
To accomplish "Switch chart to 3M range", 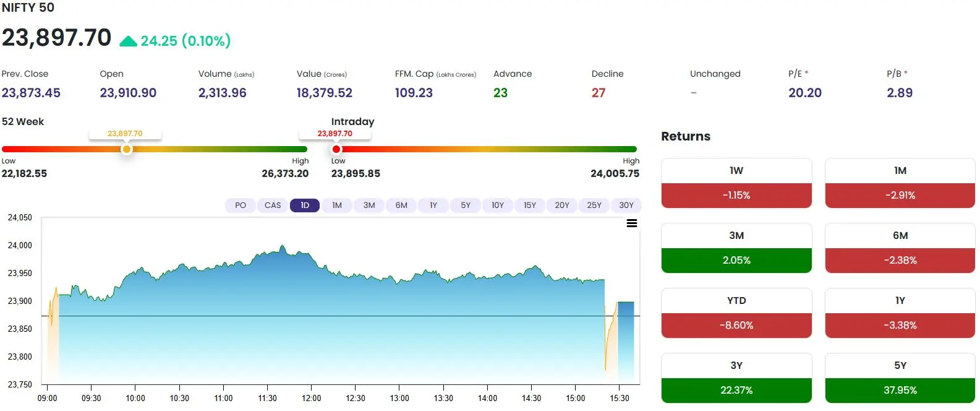I will click(369, 205).
